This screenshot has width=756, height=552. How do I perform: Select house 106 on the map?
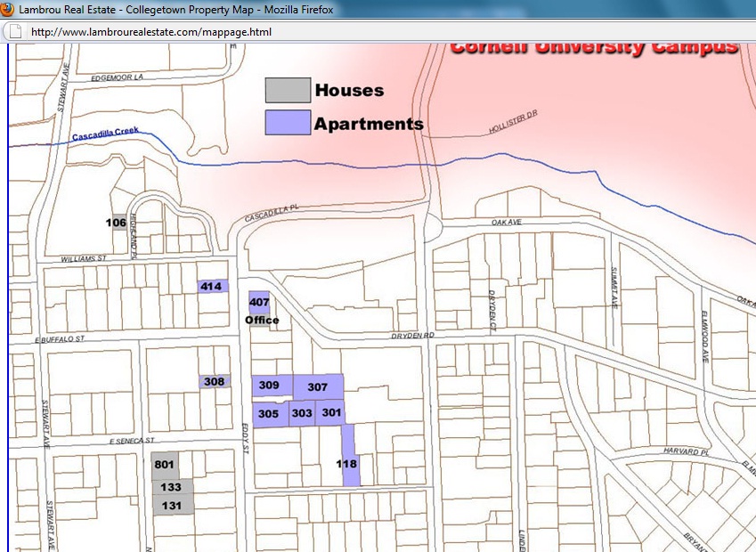117,223
